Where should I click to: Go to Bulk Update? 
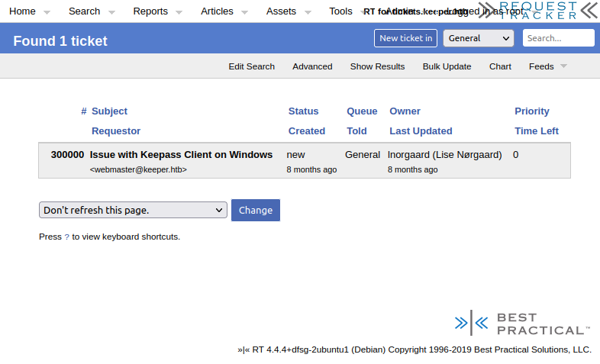[x=447, y=66]
